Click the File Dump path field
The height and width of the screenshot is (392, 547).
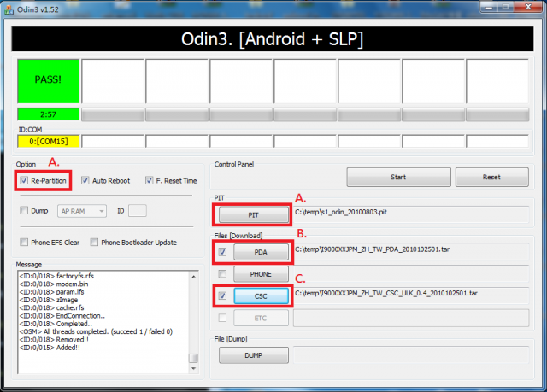(411, 354)
